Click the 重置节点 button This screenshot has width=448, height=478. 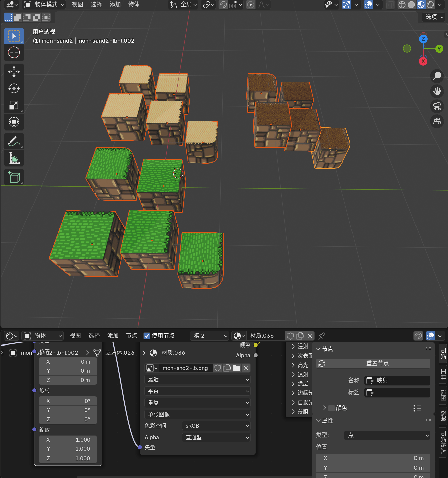click(x=373, y=363)
